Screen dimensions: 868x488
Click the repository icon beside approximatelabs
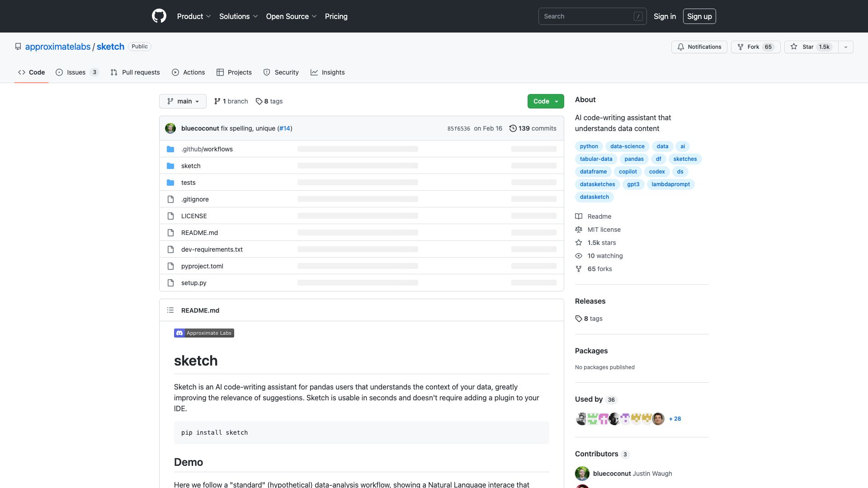18,47
